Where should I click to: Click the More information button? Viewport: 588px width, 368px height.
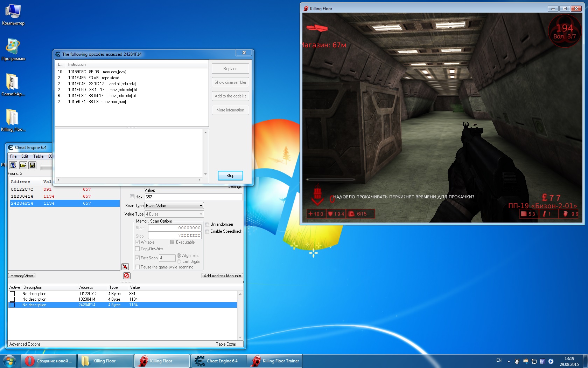pos(230,110)
